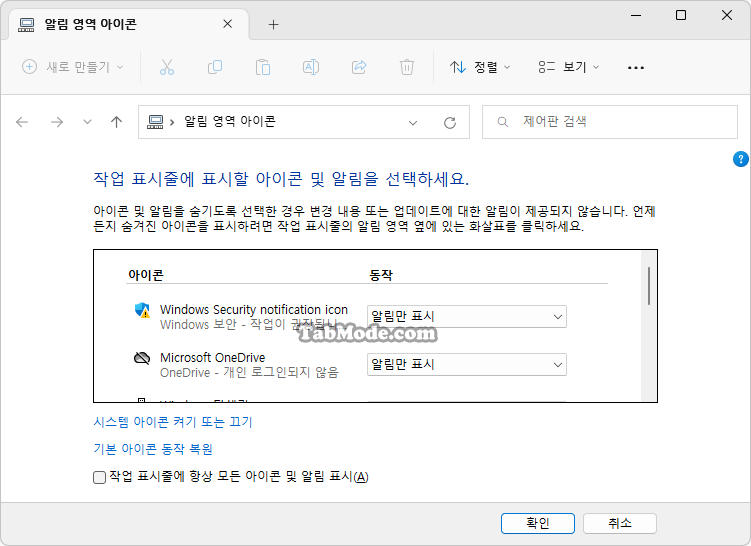This screenshot has width=751, height=546.
Task: Click 기본 아이콘 동작 복원 link
Action: [x=153, y=449]
